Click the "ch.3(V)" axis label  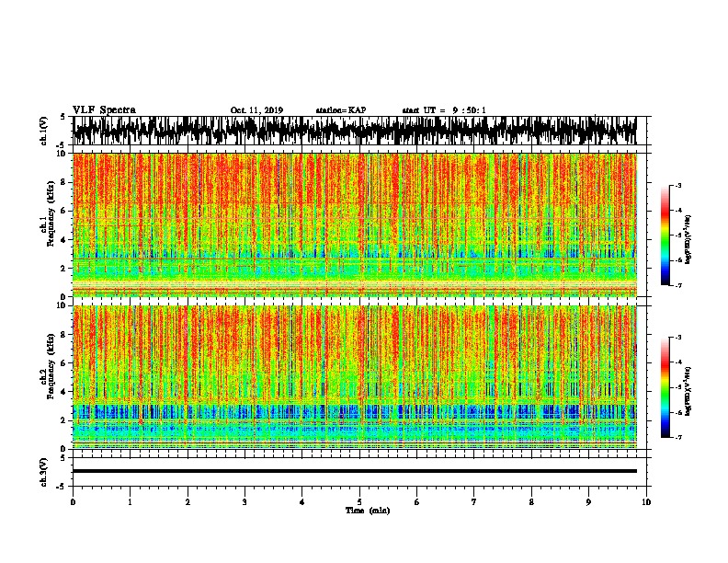[44, 472]
